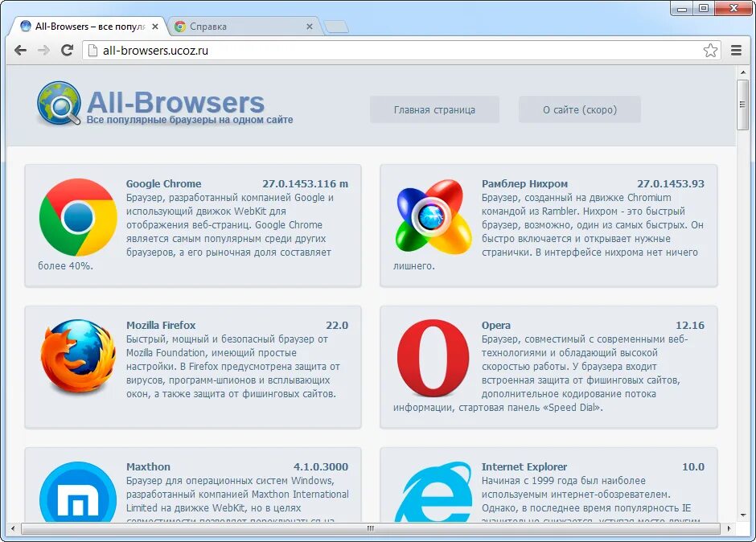Click the red Opera logo
This screenshot has width=756, height=542.
point(433,358)
